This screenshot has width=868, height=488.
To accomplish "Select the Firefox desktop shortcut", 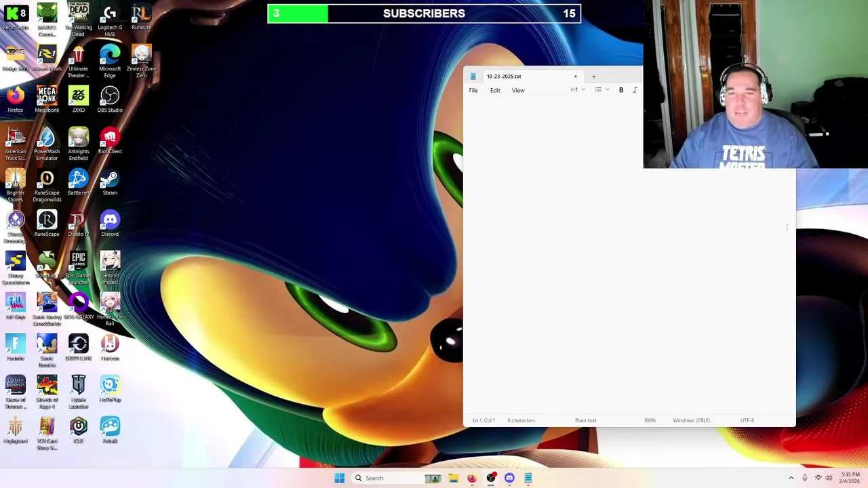I will [16, 100].
